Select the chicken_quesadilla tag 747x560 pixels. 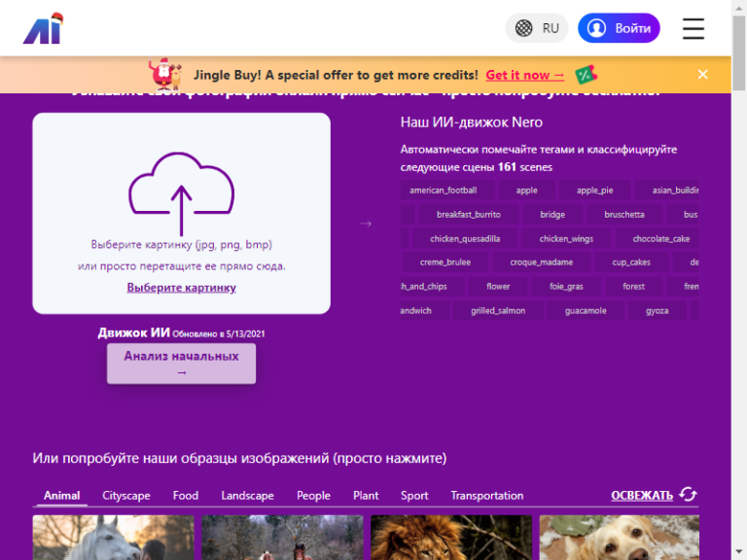[x=465, y=238]
